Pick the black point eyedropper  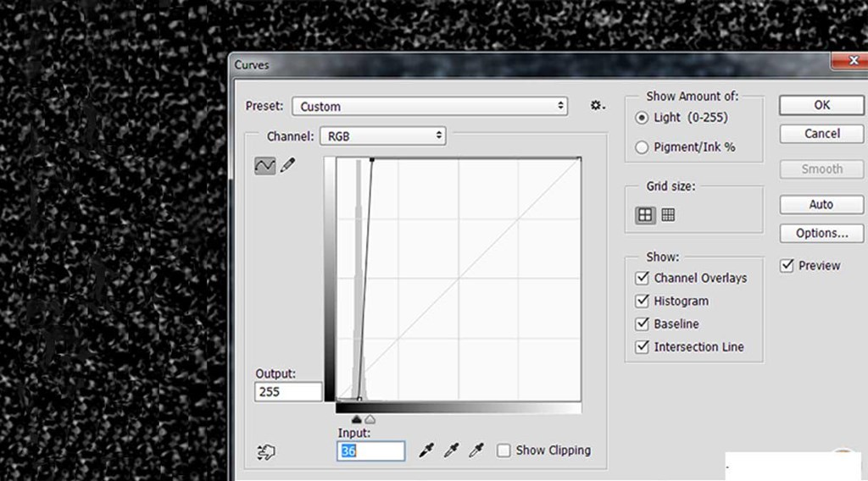click(x=426, y=450)
